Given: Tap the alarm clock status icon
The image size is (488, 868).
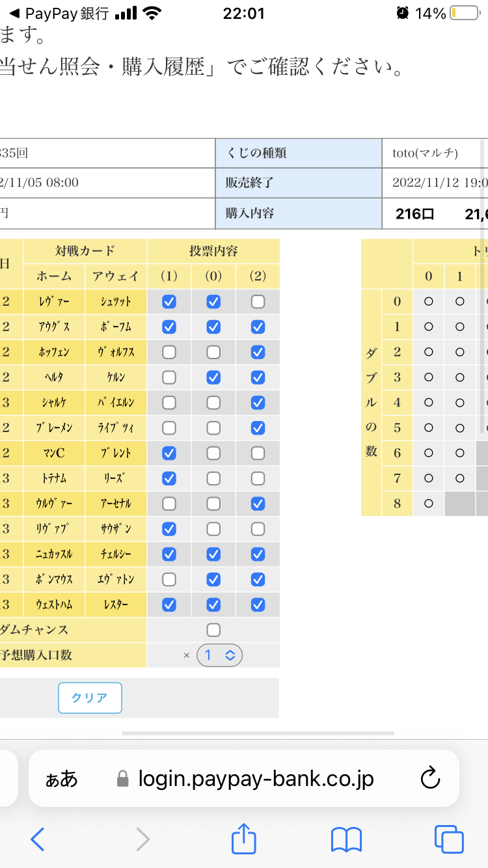Looking at the screenshot, I should click(403, 13).
